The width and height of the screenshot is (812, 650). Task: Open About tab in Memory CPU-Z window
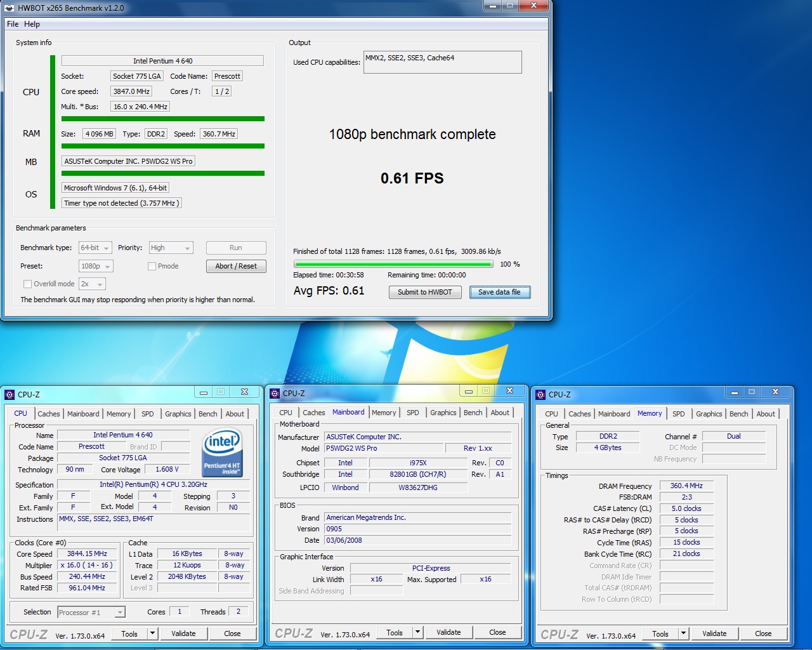point(766,413)
